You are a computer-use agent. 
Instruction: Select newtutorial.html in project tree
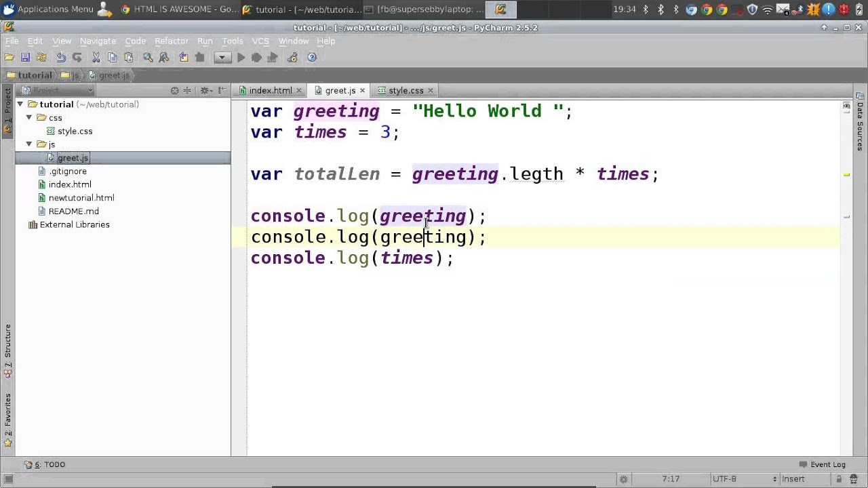pos(76,198)
